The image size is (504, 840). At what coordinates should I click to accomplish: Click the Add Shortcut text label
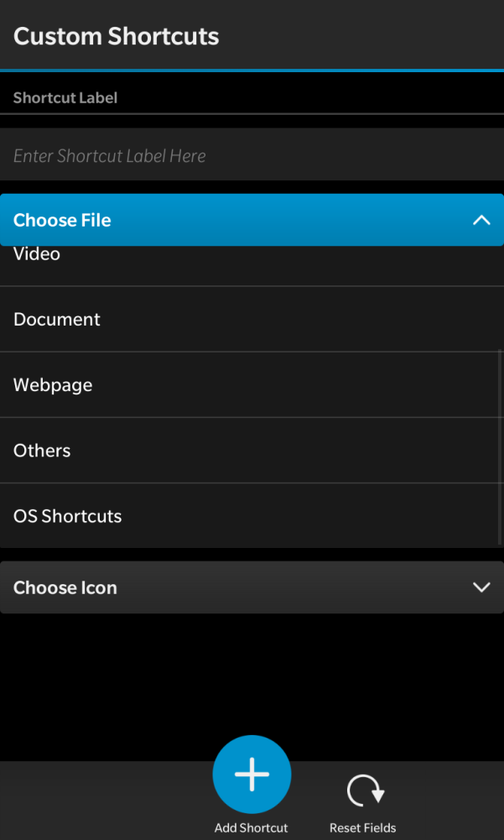click(x=251, y=828)
